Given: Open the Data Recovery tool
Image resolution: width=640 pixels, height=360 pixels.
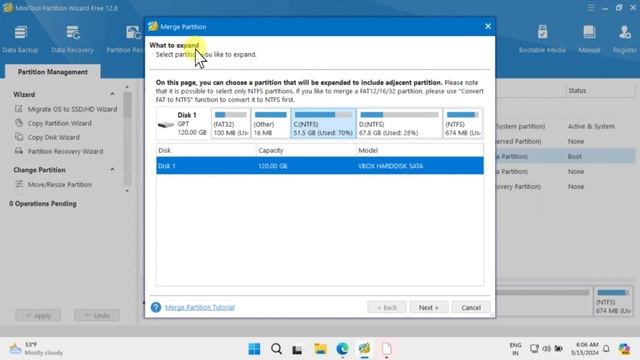Looking at the screenshot, I should click(x=72, y=39).
